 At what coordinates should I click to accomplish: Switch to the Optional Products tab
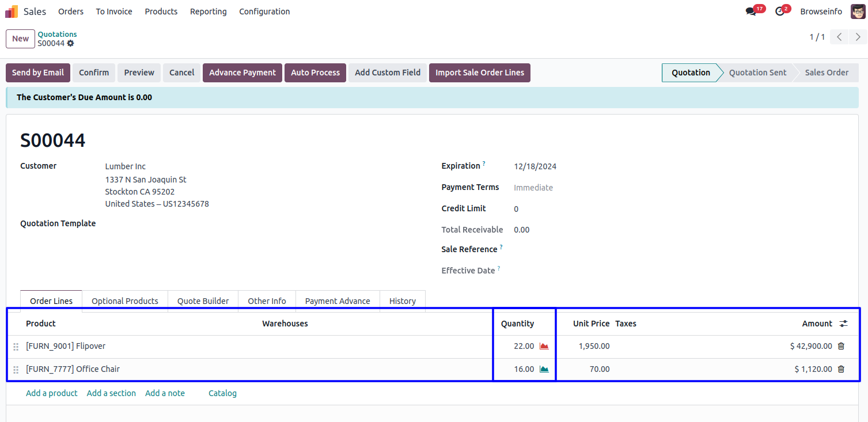pyautogui.click(x=124, y=301)
